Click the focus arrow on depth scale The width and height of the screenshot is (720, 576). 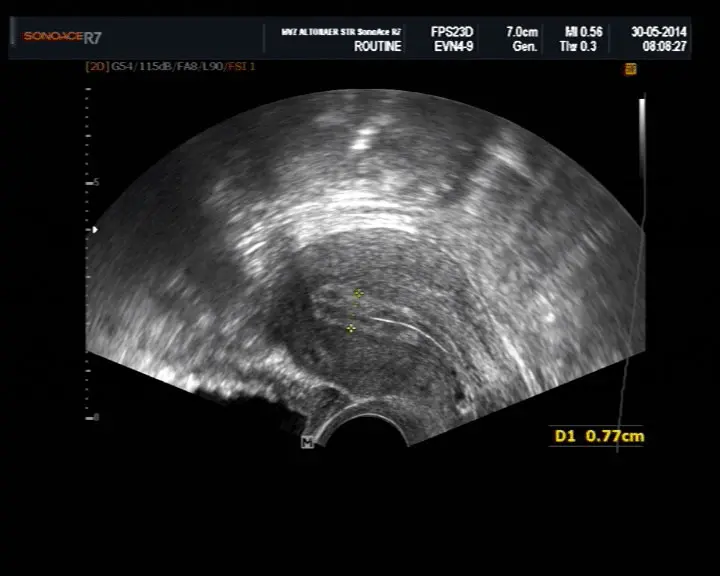point(95,230)
